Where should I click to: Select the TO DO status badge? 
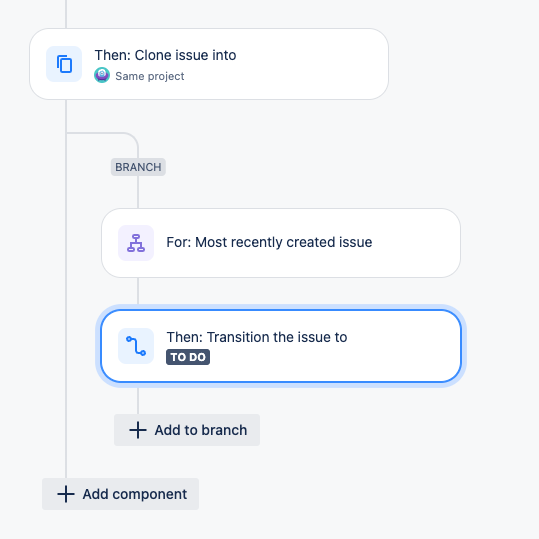[188, 357]
